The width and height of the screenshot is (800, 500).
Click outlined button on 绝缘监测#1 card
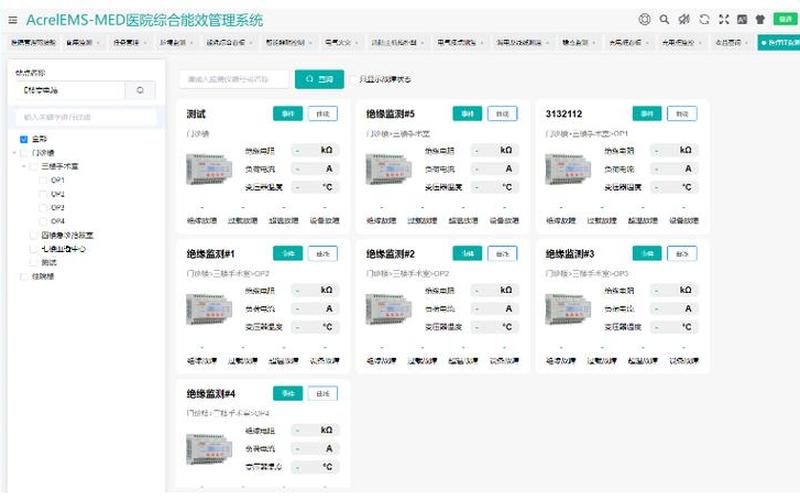322,253
